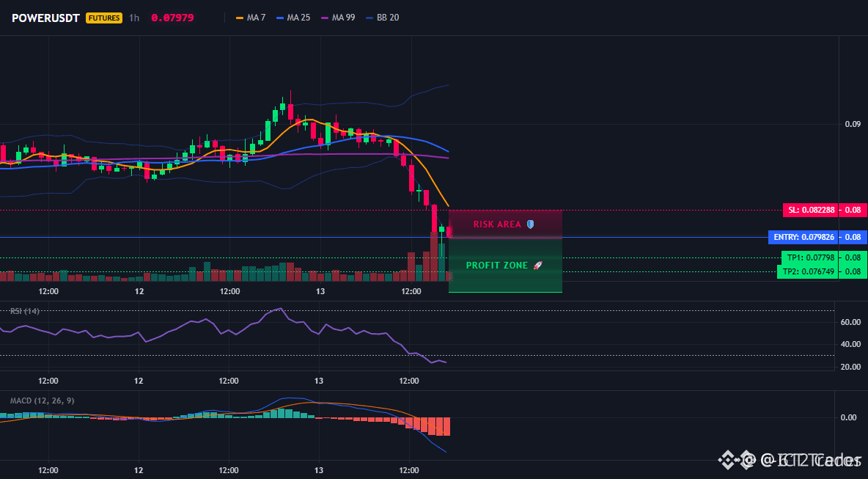Click the RSI (14) indicator label
The height and width of the screenshot is (479, 868).
tap(25, 311)
